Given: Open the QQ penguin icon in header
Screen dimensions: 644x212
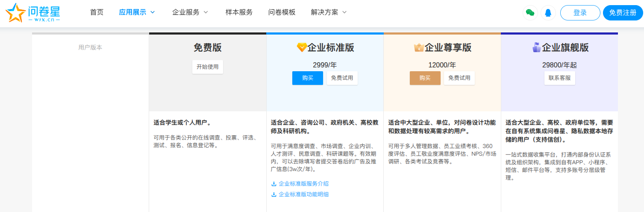Looking at the screenshot, I should click(x=548, y=13).
